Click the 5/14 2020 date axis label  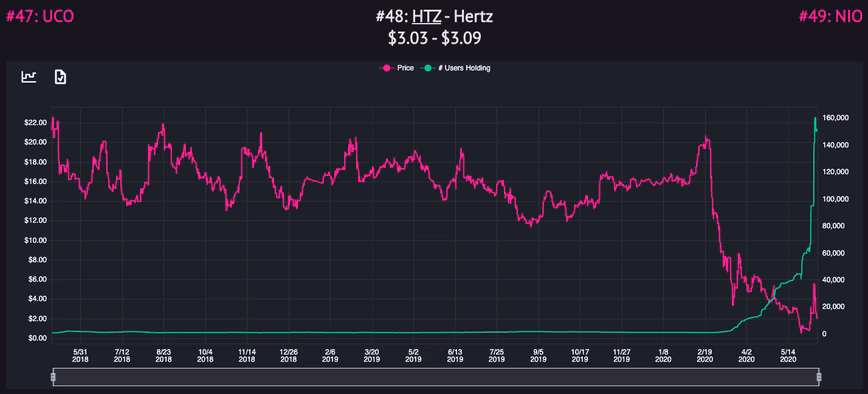pos(788,355)
